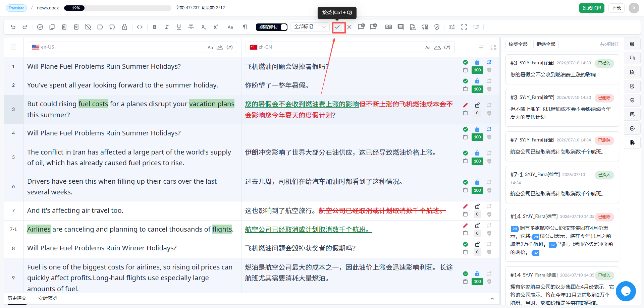Open the text case Aa toolbar option

(230, 27)
